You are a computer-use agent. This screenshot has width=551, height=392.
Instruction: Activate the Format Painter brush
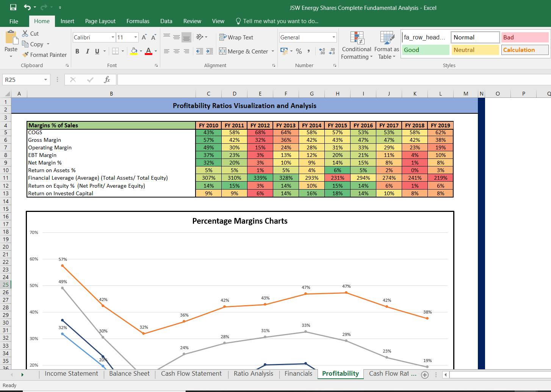click(x=44, y=55)
